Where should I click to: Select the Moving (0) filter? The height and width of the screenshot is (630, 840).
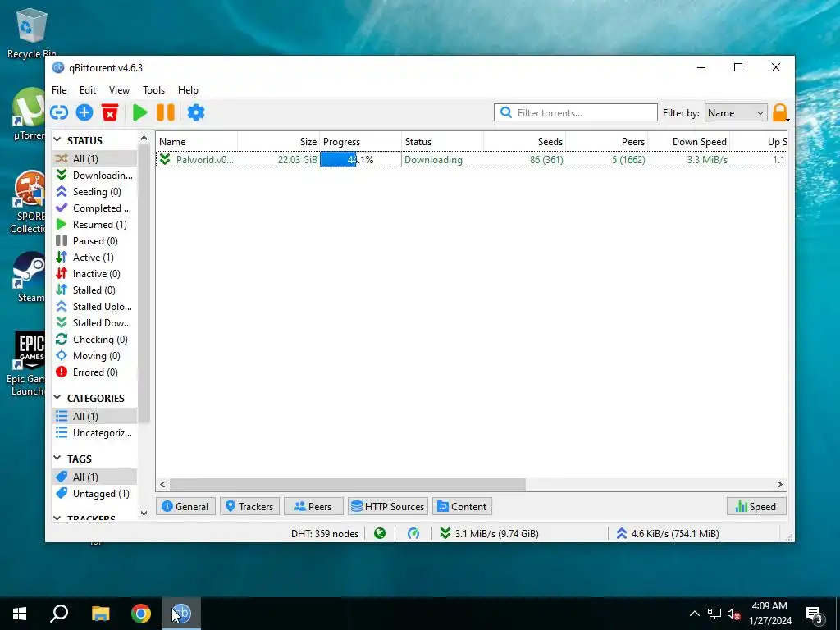(95, 356)
